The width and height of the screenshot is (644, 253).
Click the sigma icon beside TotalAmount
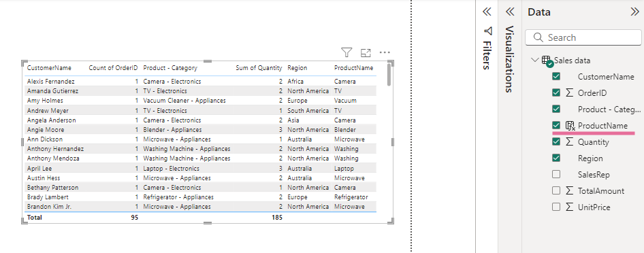pos(569,190)
